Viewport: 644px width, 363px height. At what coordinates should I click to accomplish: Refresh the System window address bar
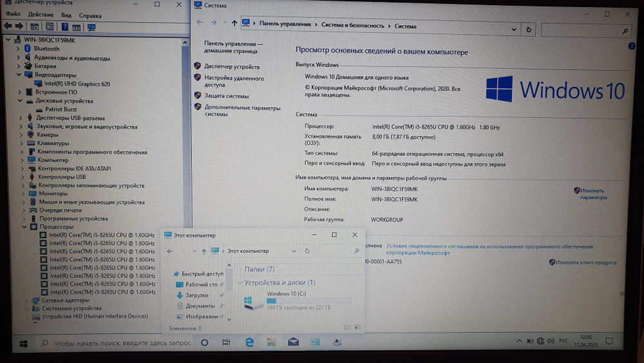[529, 30]
